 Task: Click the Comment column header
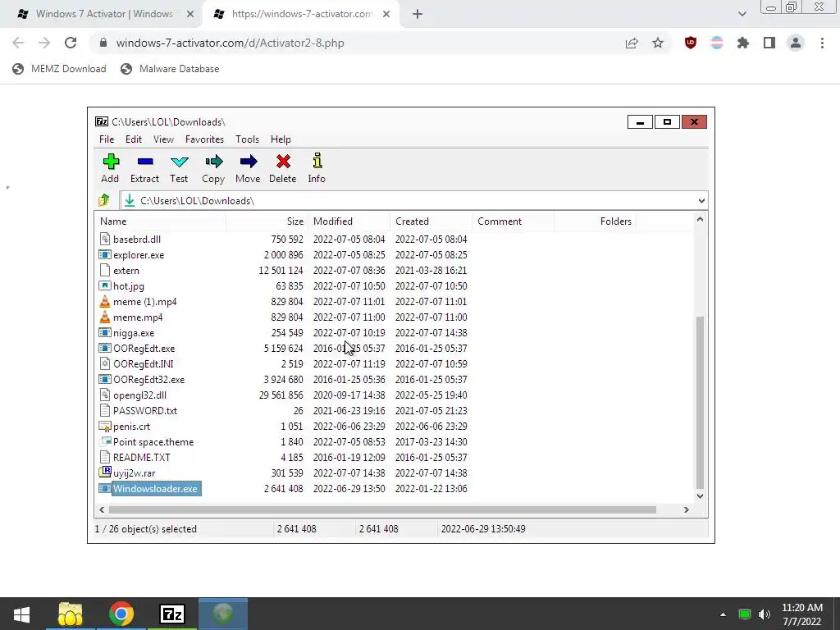click(514, 221)
